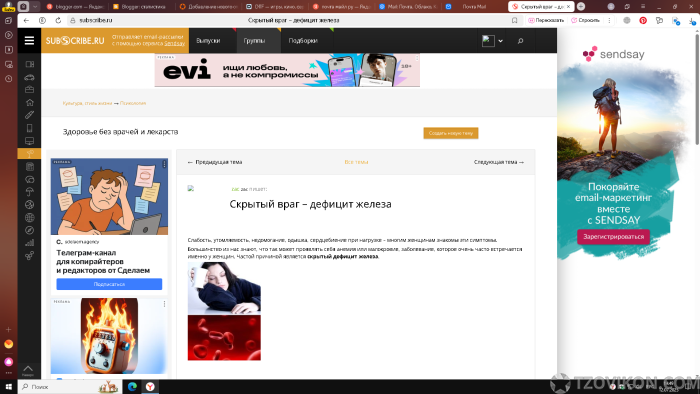This screenshot has width=700, height=394.
Task: Open the browser sidebar history clock icon
Action: 8,79
